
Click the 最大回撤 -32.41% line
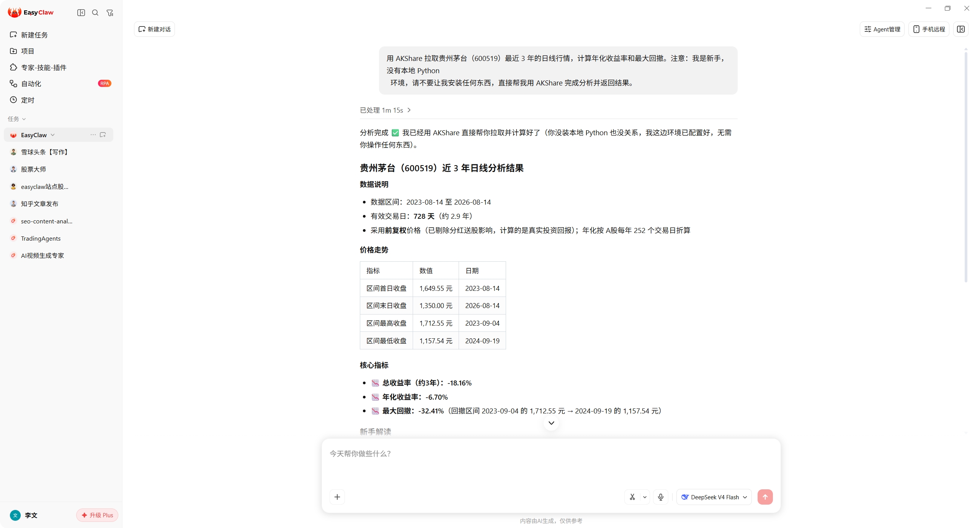[x=516, y=411]
